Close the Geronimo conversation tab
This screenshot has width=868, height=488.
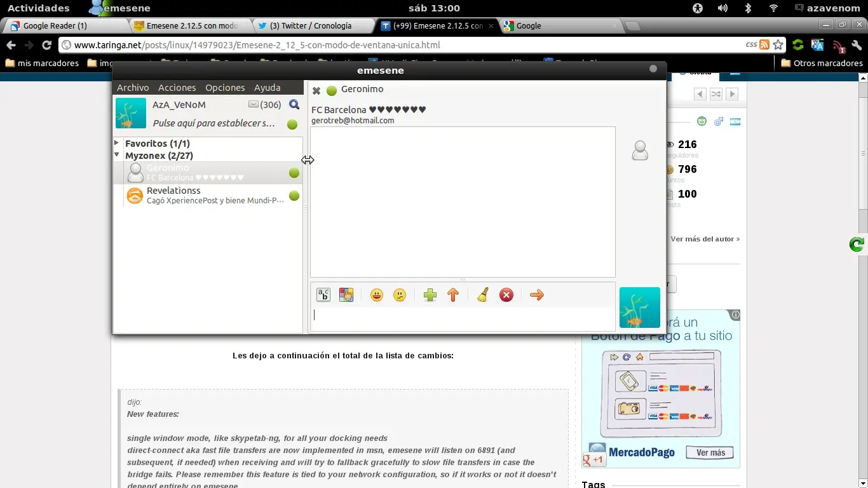click(316, 90)
